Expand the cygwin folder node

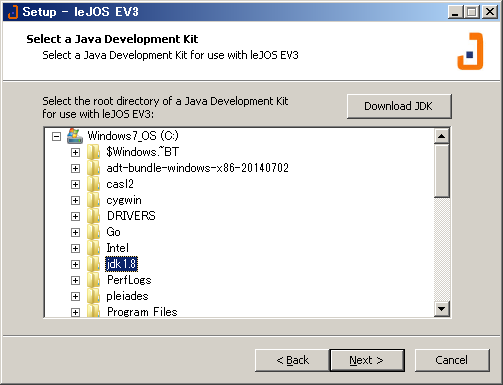(75, 200)
